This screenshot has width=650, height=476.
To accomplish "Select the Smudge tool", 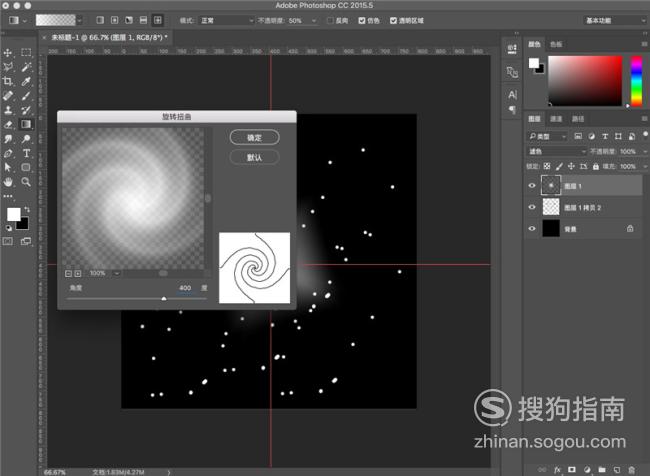I will pyautogui.click(x=8, y=139).
